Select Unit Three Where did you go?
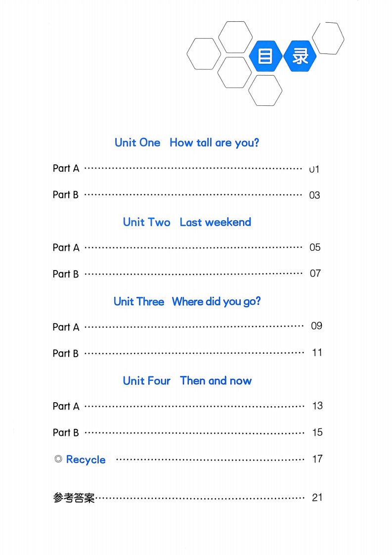 pyautogui.click(x=187, y=302)
